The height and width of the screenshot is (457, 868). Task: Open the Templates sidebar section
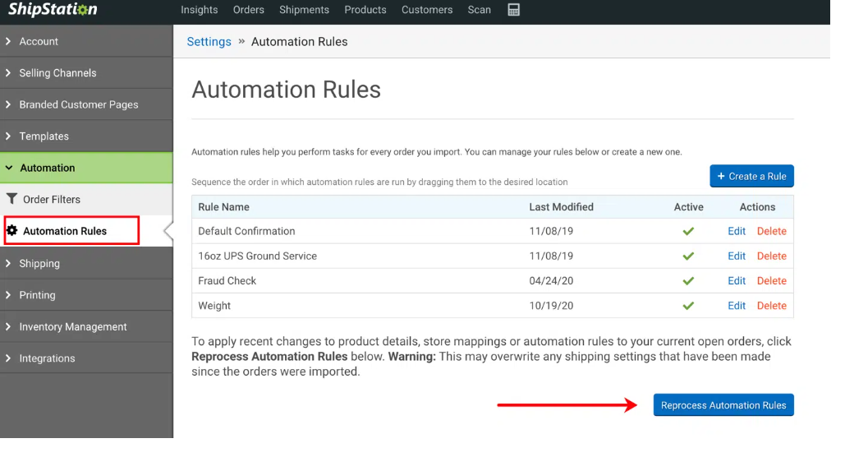pos(86,136)
